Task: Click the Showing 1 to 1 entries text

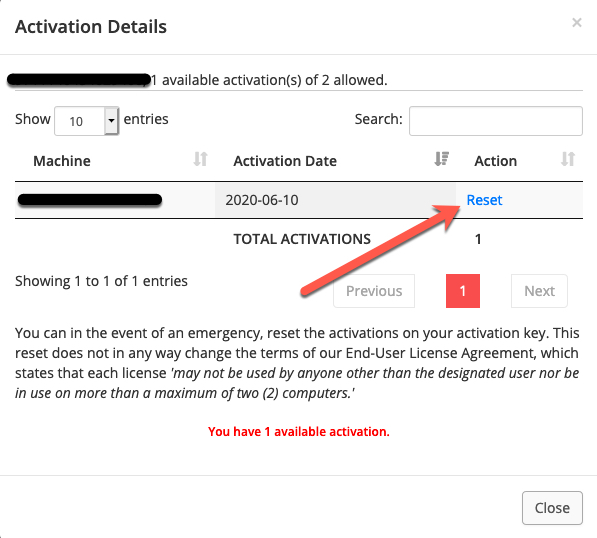Action: click(101, 281)
